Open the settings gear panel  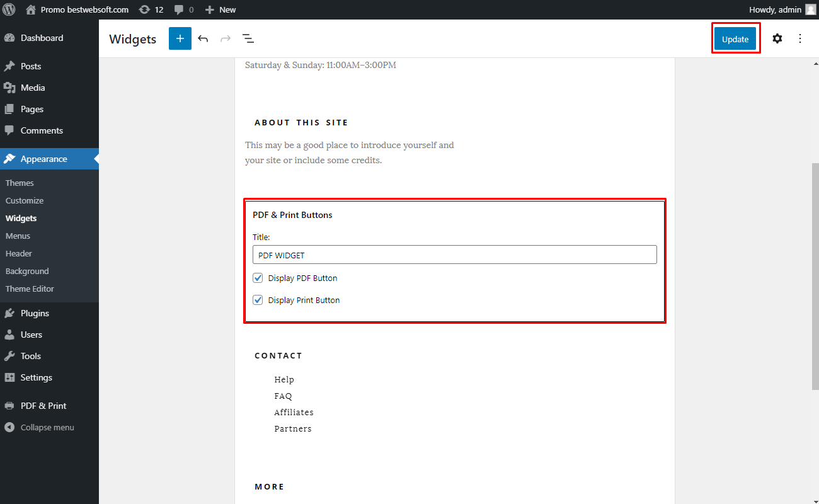pyautogui.click(x=777, y=38)
